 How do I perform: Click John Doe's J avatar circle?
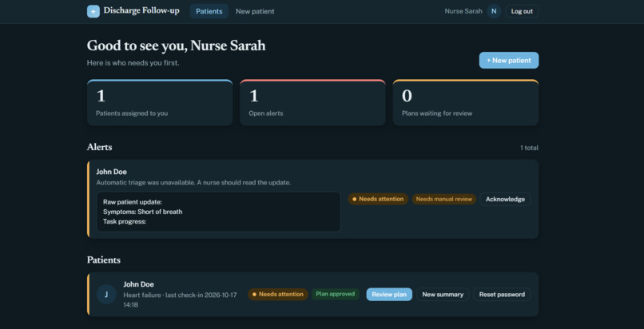[x=106, y=294]
